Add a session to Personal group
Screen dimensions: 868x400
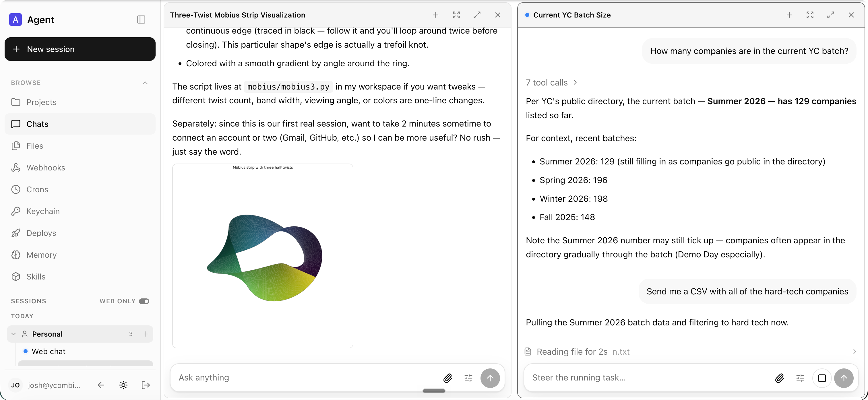(x=146, y=334)
